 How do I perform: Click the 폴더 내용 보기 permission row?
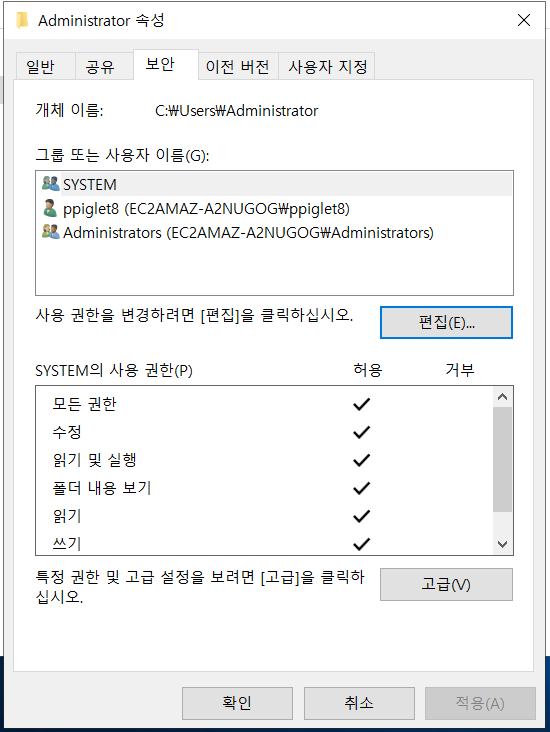(x=264, y=488)
